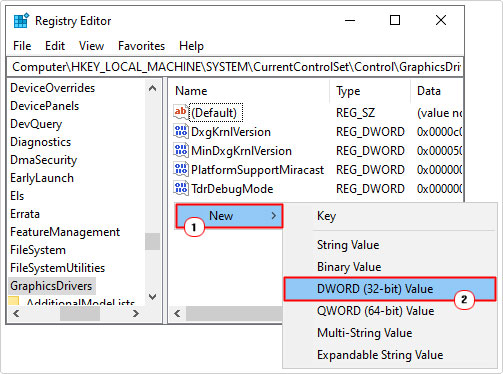The height and width of the screenshot is (374, 503).
Task: Click the tree pane horizontal scrollbar thumb
Action: point(80,313)
